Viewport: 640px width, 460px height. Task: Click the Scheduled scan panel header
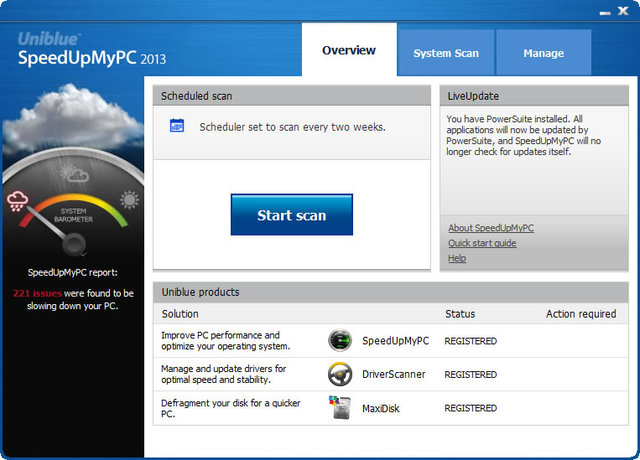(292, 96)
